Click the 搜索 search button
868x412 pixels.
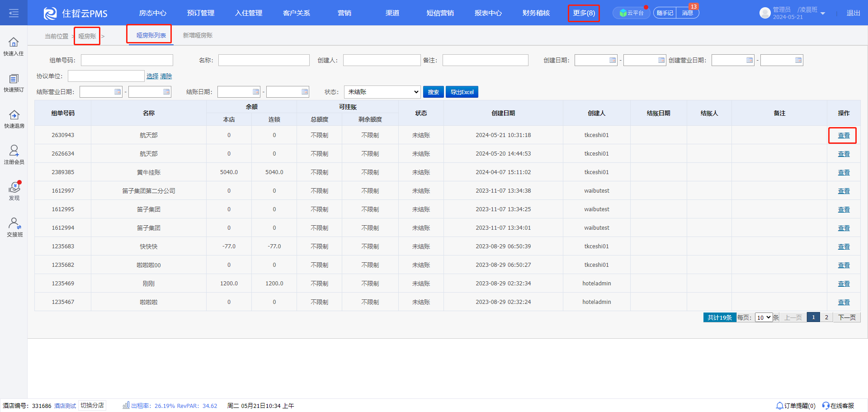tap(433, 92)
